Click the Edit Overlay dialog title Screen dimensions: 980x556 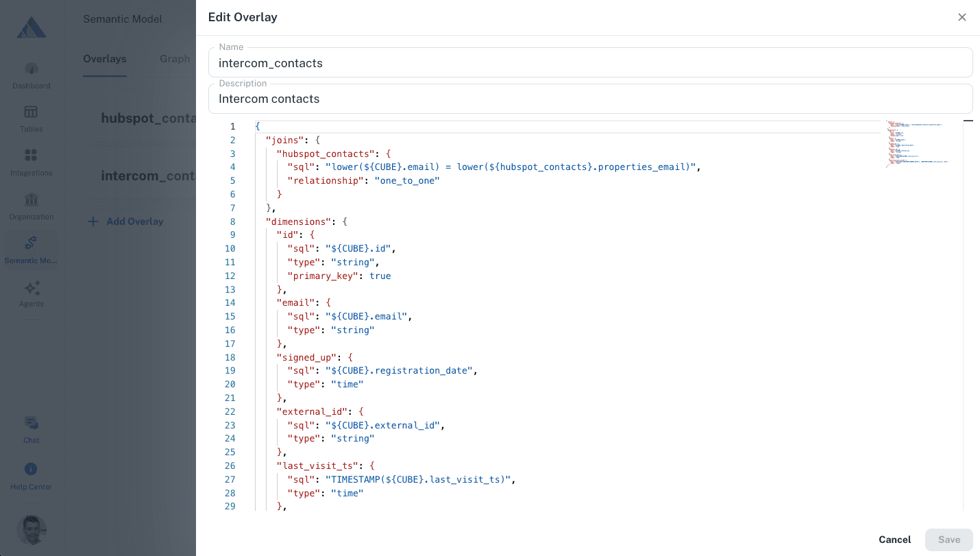[x=243, y=17]
